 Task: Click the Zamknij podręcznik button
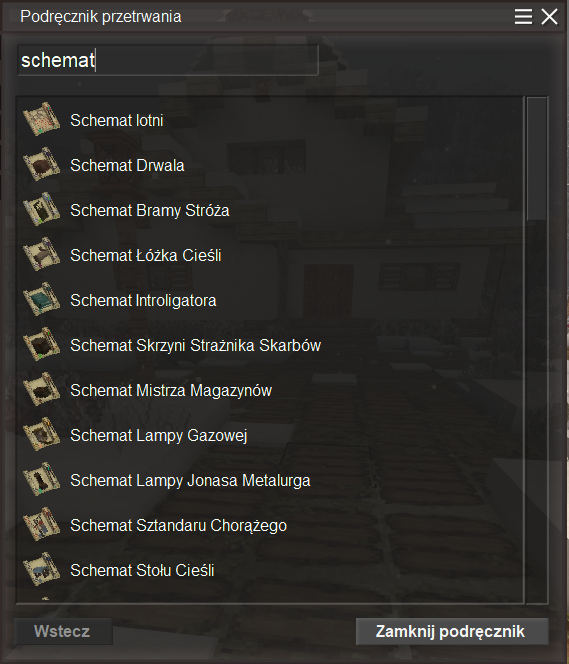[x=452, y=631]
